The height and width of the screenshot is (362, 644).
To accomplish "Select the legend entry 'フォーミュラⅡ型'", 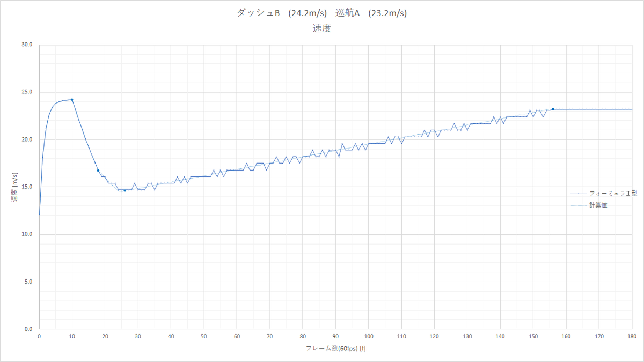I will (x=613, y=193).
